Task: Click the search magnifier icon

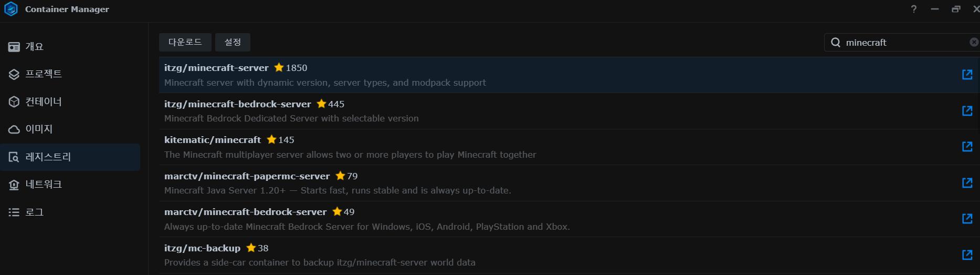Action: tap(836, 43)
